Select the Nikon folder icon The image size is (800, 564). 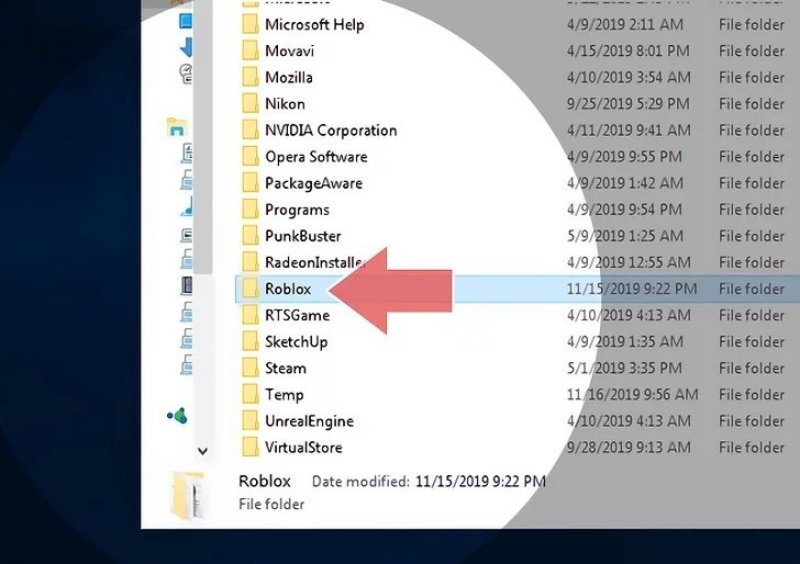pos(248,104)
